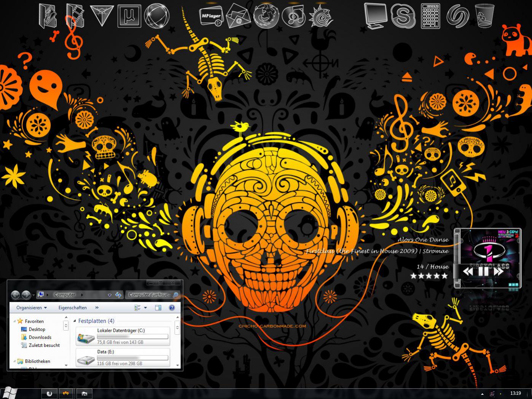This screenshot has height=399, width=532.
Task: Select Favoriten in navigation pane
Action: (34, 321)
